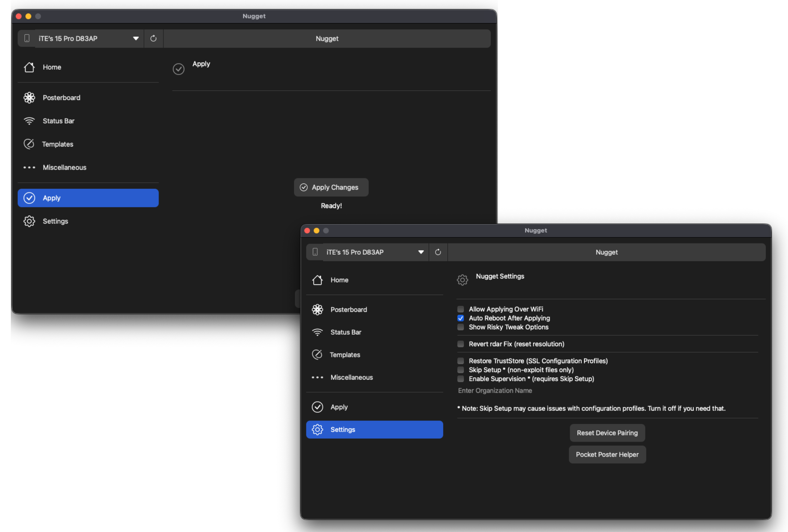Screen dimensions: 788x532
Task: Check Revert rdar Fix (reset resolution)
Action: [x=461, y=344]
